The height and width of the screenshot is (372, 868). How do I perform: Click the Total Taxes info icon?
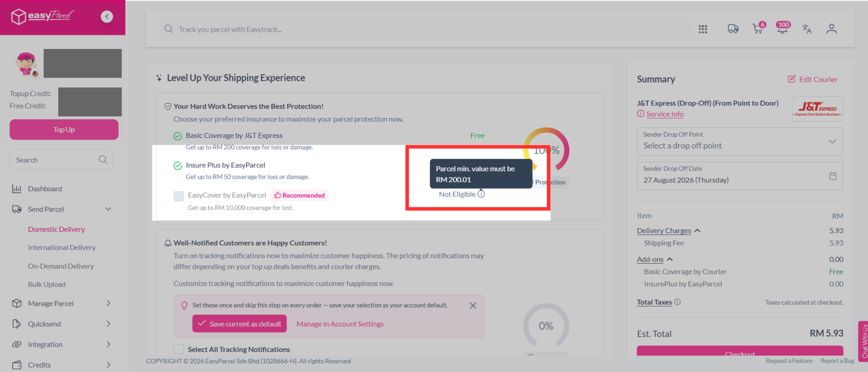point(677,302)
